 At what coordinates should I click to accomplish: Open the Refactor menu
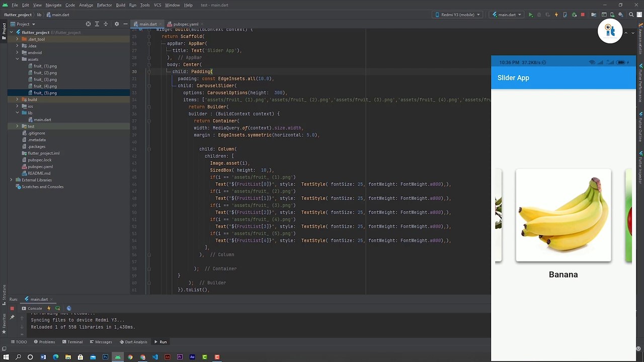104,5
